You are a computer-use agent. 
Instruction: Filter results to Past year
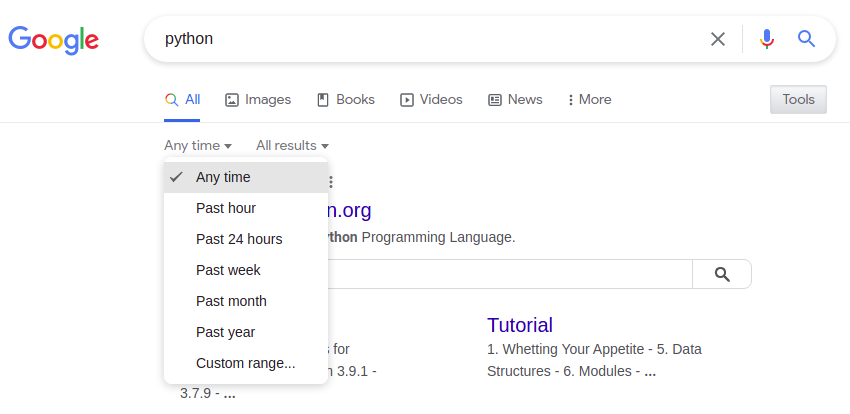246,332
